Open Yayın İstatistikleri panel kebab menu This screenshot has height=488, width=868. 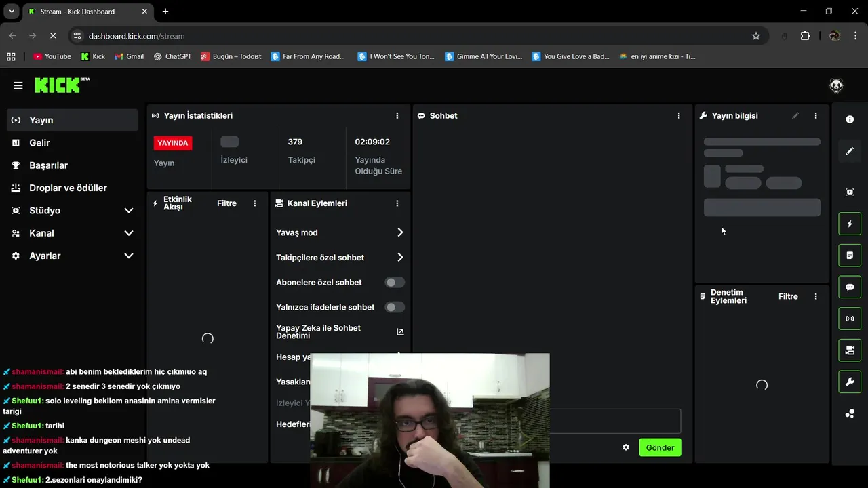pyautogui.click(x=397, y=116)
